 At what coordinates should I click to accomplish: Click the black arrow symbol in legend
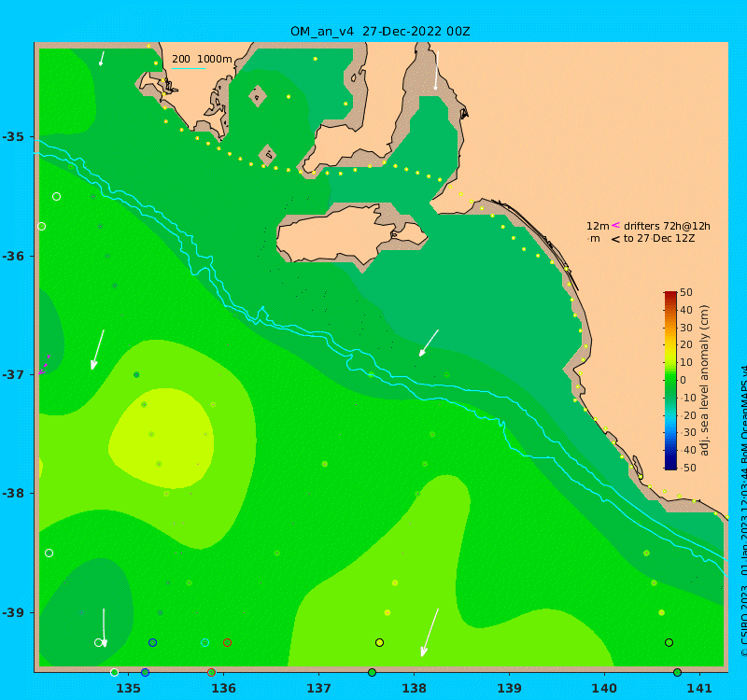615,239
